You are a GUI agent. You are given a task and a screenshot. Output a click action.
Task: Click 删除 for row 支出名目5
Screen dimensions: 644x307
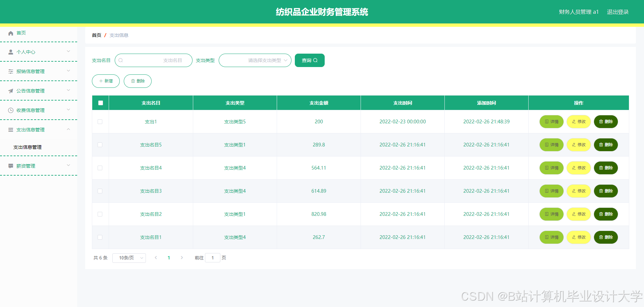[x=606, y=145]
